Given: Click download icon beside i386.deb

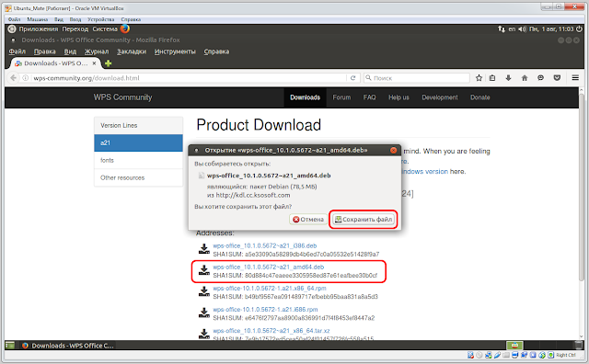Looking at the screenshot, I should [204, 249].
